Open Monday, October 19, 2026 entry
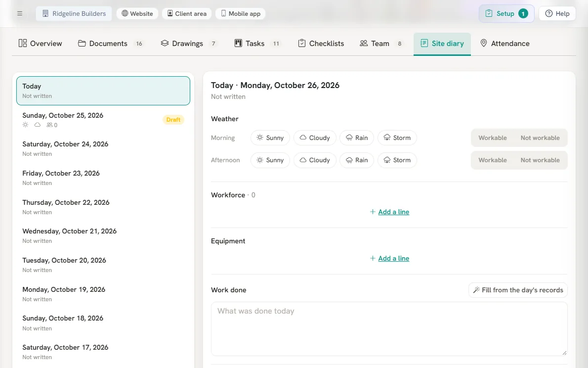Image resolution: width=588 pixels, height=368 pixels. point(103,294)
